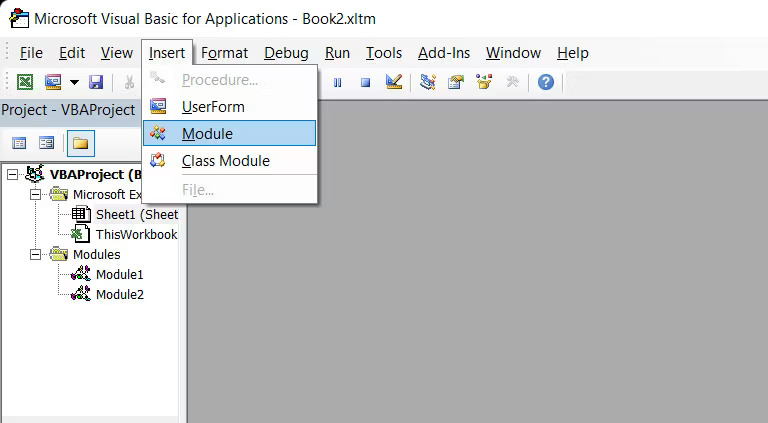Open the Add-Ins menu
The height and width of the screenshot is (423, 768).
coord(444,52)
